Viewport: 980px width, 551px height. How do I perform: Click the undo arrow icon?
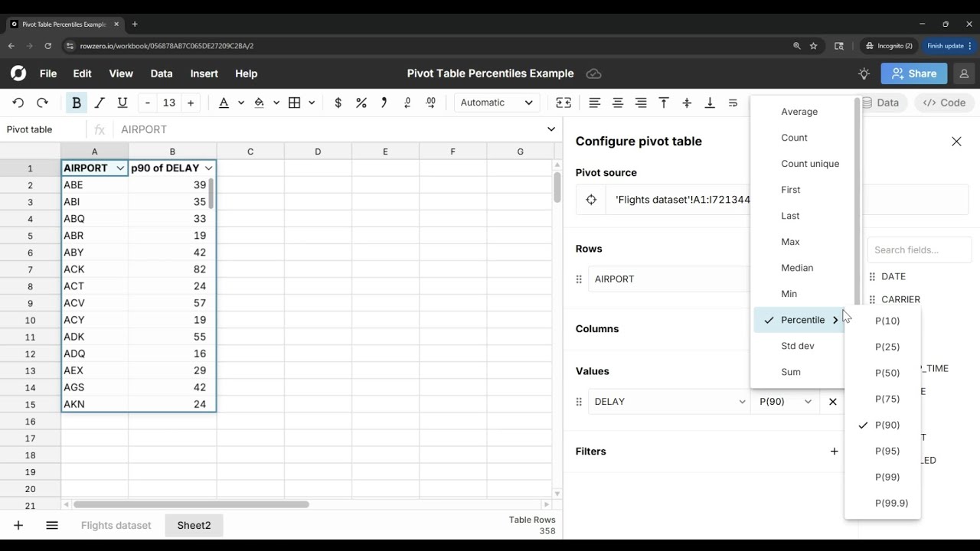[18, 103]
